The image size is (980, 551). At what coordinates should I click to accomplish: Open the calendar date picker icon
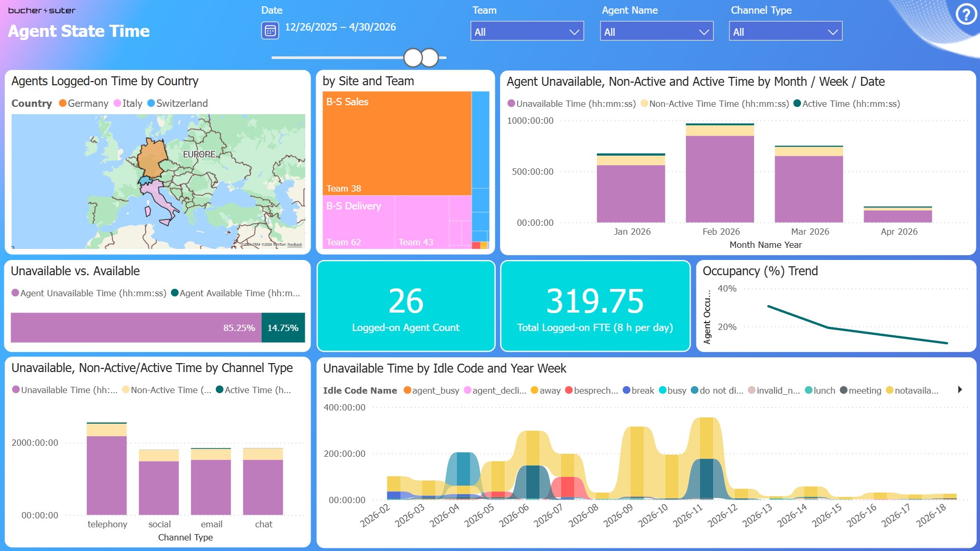(x=270, y=31)
